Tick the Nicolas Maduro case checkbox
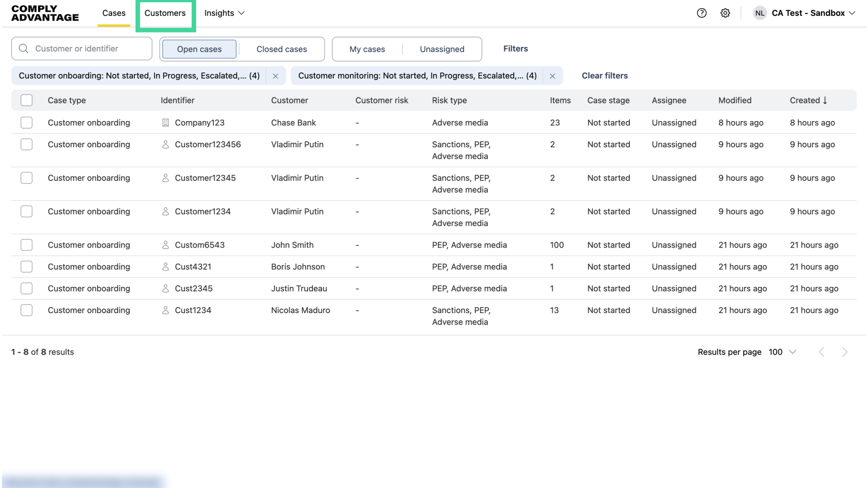 point(27,310)
